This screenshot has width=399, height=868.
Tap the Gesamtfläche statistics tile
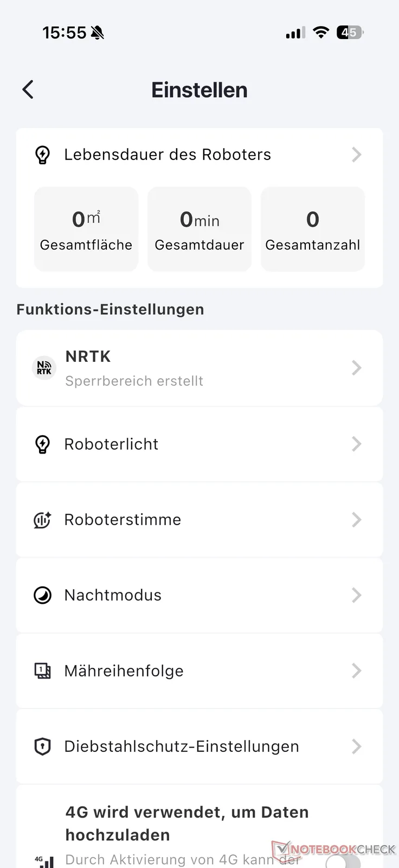(86, 229)
